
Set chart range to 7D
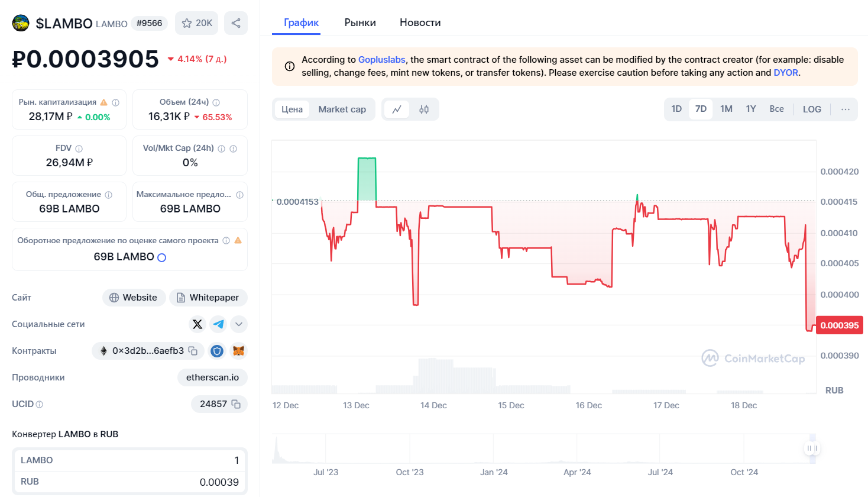click(x=701, y=109)
